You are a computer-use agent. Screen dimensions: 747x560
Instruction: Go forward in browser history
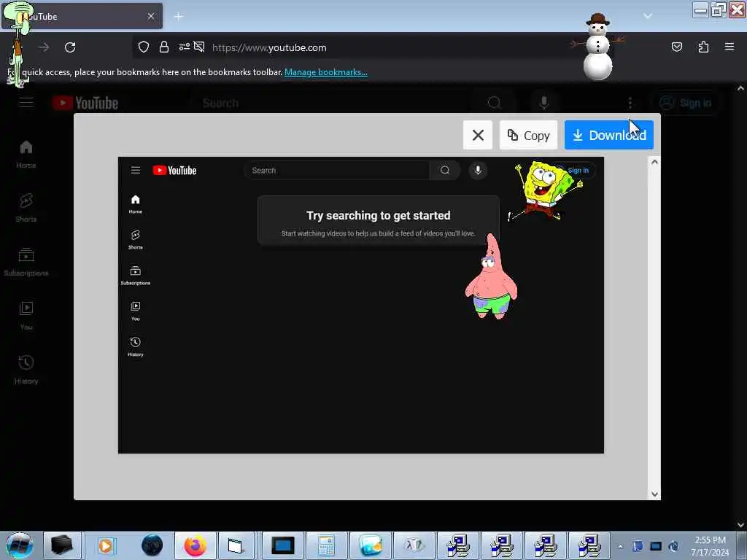click(x=44, y=47)
